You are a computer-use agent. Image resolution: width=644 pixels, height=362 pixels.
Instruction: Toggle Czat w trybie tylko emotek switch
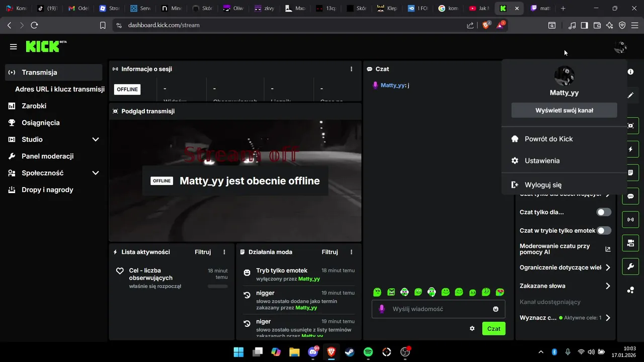[604, 230]
